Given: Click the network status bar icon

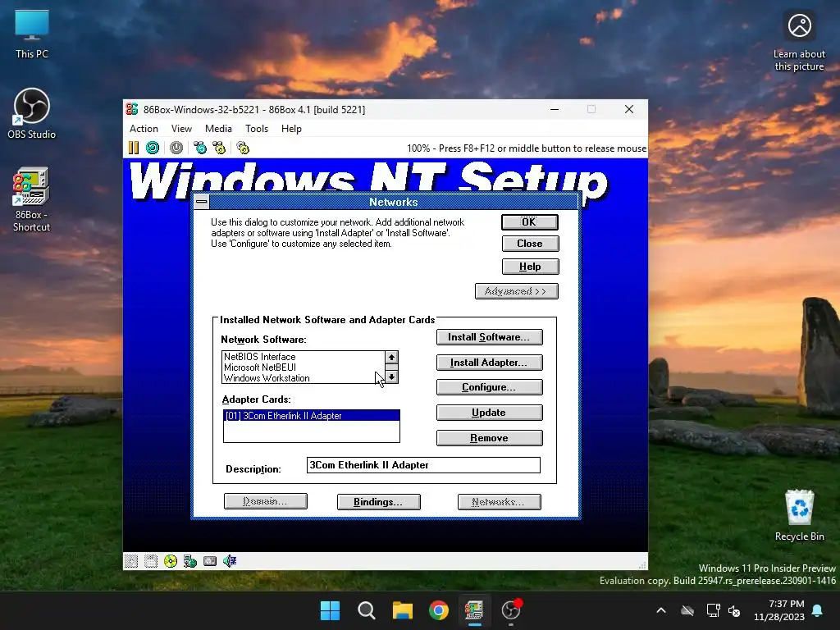Looking at the screenshot, I should (x=190, y=561).
